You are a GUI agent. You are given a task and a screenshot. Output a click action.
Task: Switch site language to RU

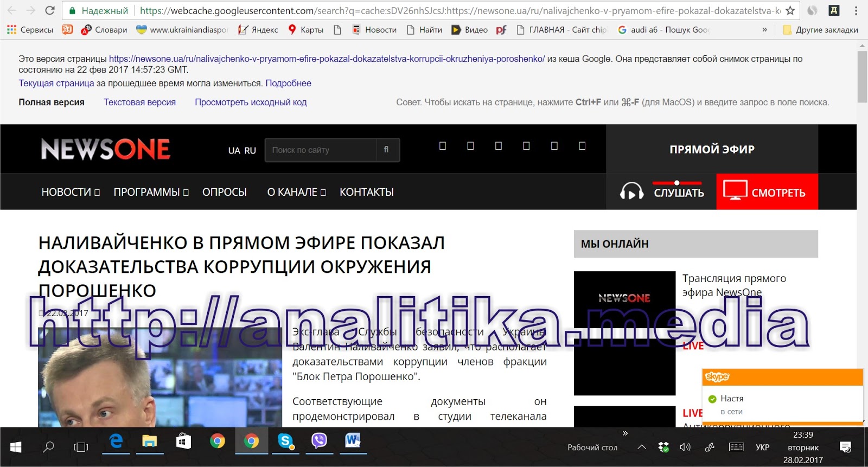coord(250,151)
